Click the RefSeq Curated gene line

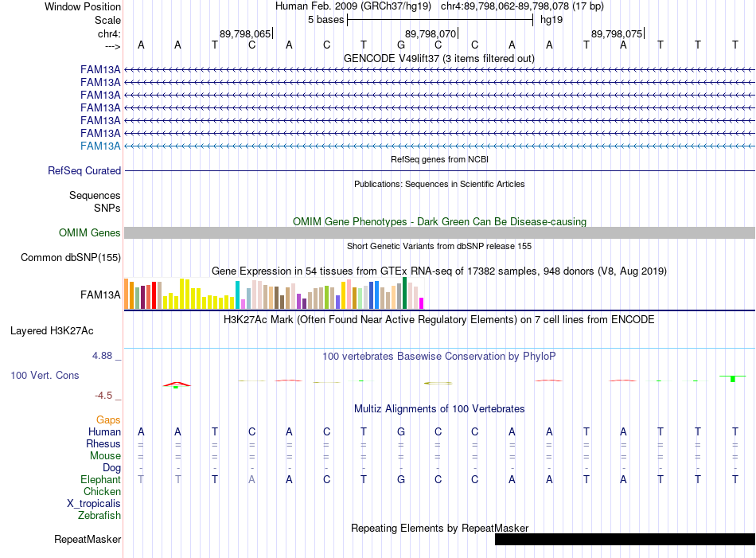(439, 170)
